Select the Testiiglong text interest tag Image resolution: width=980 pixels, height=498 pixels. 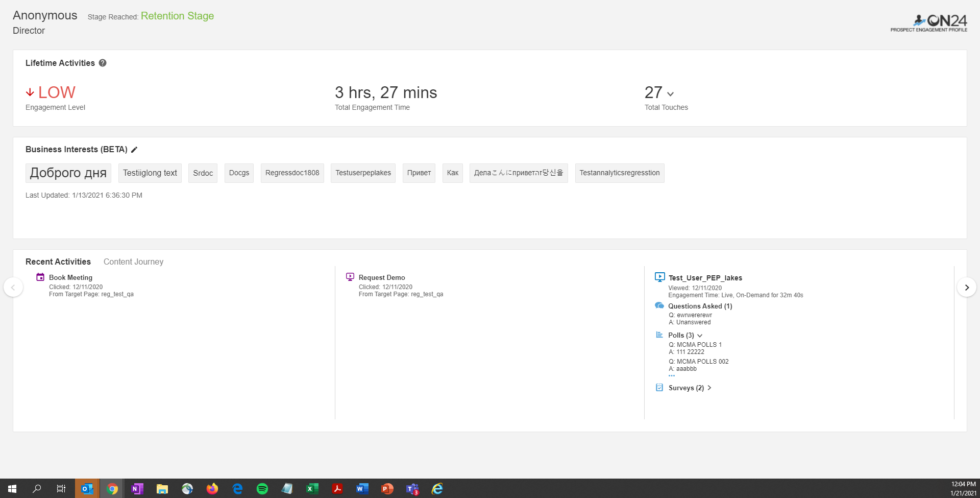(150, 173)
